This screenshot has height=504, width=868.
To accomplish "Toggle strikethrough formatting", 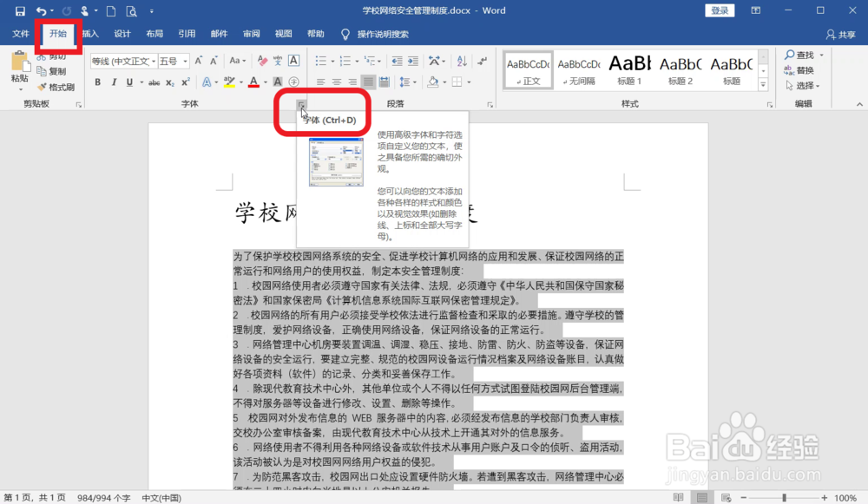I will pyautogui.click(x=154, y=82).
